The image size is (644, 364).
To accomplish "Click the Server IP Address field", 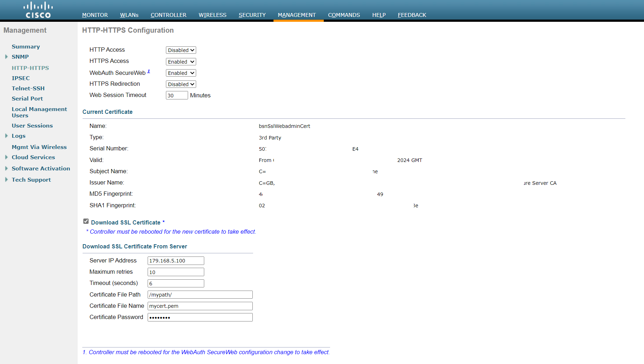I will tap(176, 261).
